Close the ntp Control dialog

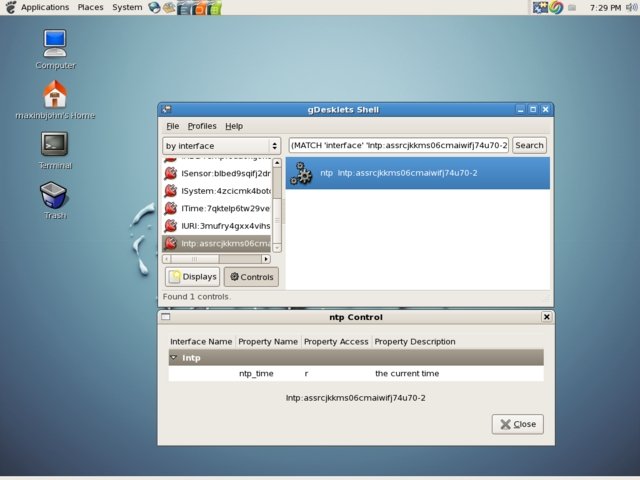point(517,424)
